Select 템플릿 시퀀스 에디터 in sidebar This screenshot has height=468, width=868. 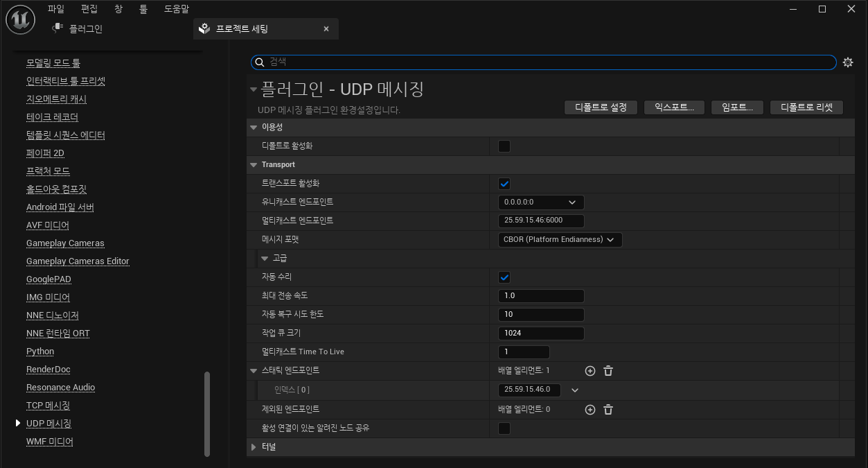click(66, 135)
